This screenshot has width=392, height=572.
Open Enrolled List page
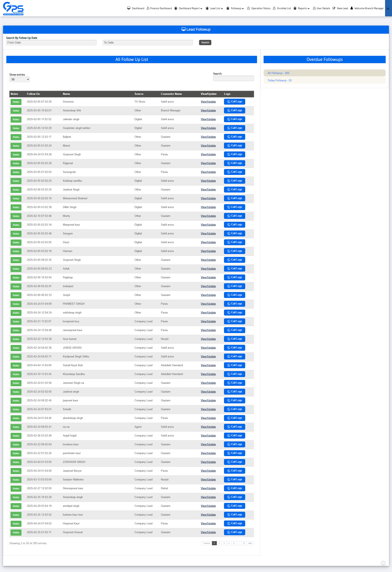(x=282, y=8)
